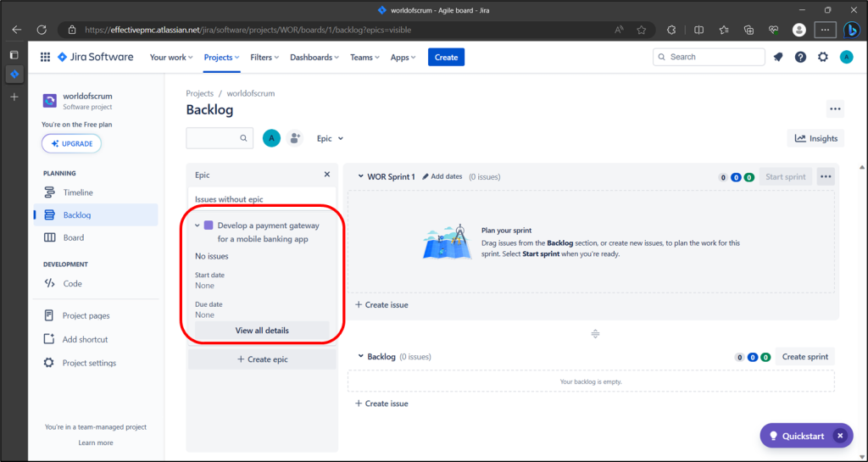Open the browser split screen icon
The height and width of the screenshot is (462, 868).
pyautogui.click(x=698, y=30)
